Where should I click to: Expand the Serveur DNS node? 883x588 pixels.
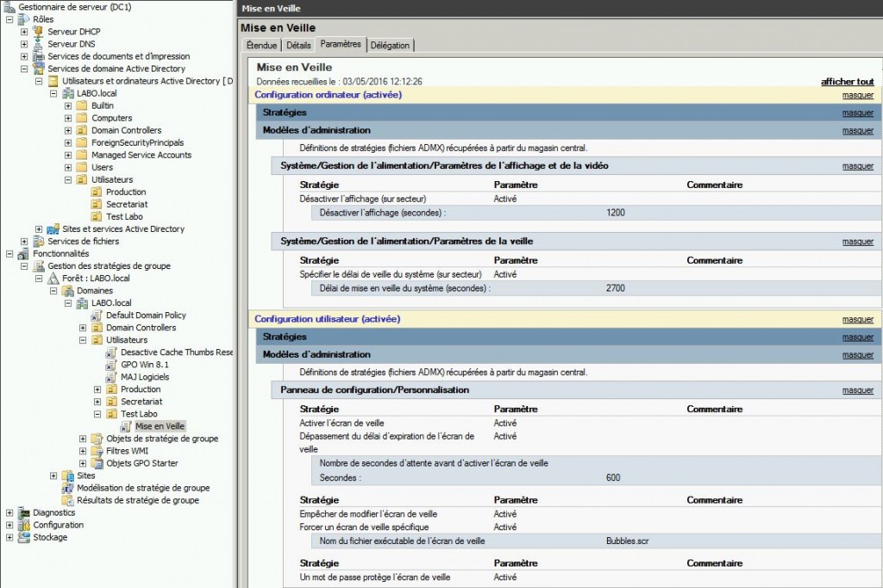pyautogui.click(x=24, y=44)
